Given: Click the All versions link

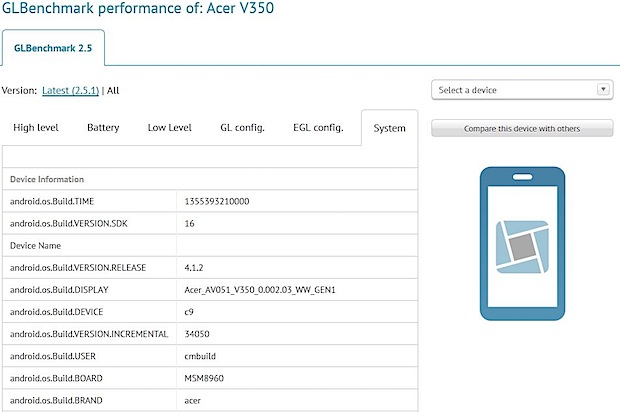Looking at the screenshot, I should pos(113,90).
